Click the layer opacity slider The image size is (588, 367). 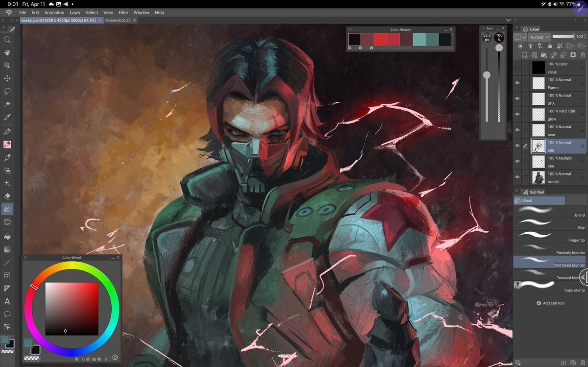(x=563, y=37)
